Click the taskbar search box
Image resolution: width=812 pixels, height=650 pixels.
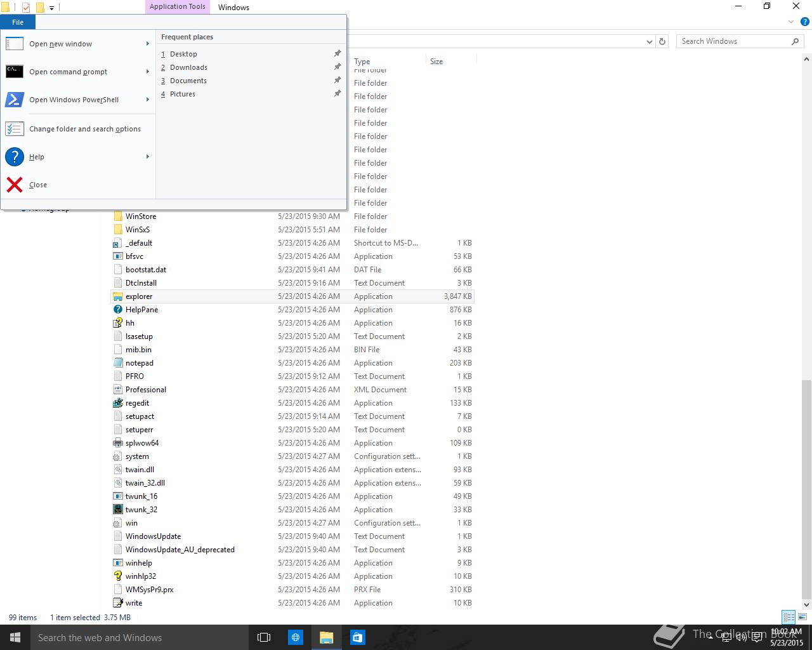140,637
